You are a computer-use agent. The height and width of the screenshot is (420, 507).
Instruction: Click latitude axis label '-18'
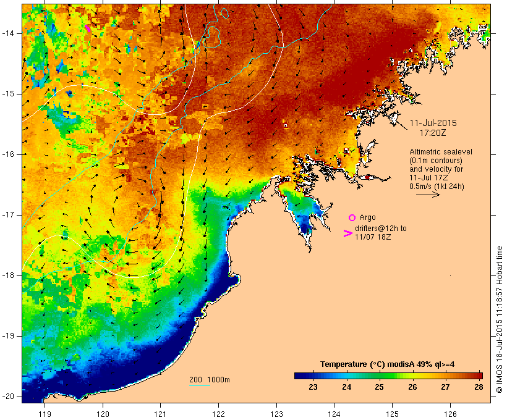pyautogui.click(x=8, y=275)
